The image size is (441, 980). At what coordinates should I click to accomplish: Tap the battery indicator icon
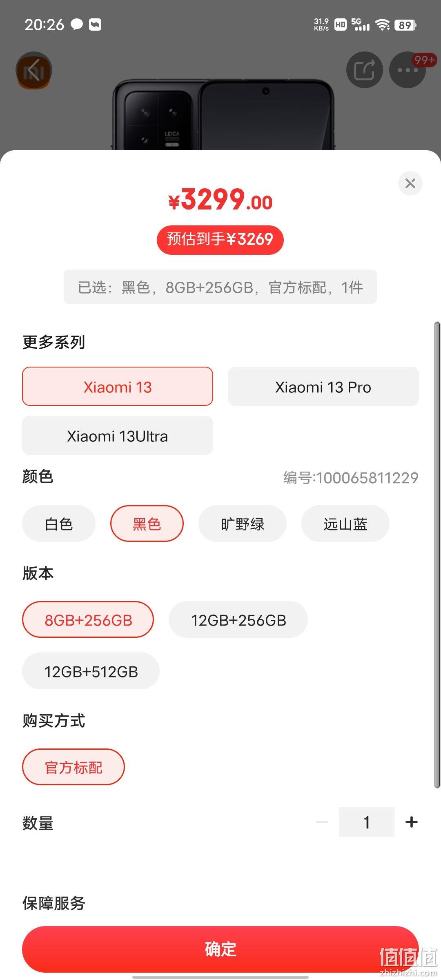pos(405,25)
